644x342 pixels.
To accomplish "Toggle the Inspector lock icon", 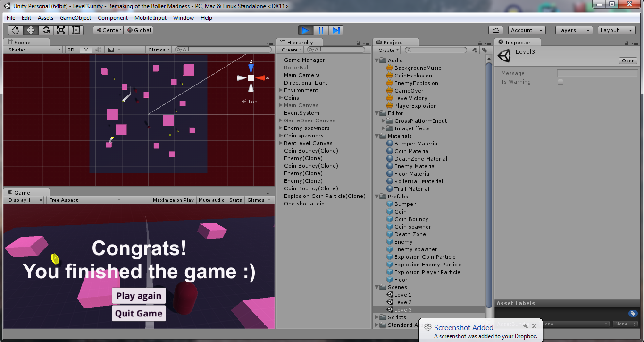I will pyautogui.click(x=627, y=43).
